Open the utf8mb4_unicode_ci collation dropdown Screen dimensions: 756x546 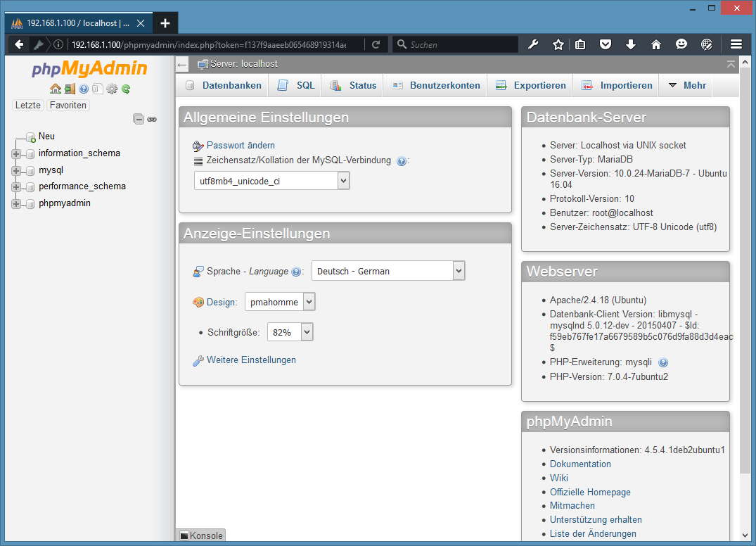click(272, 182)
